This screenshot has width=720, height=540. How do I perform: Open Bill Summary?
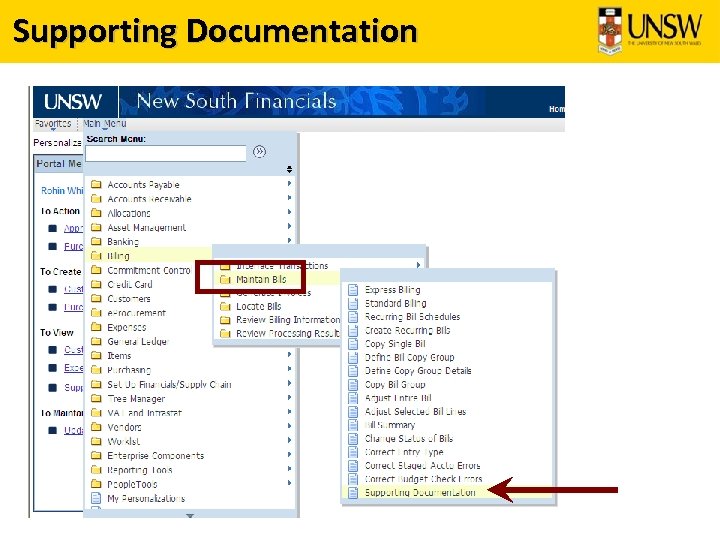pyautogui.click(x=390, y=425)
